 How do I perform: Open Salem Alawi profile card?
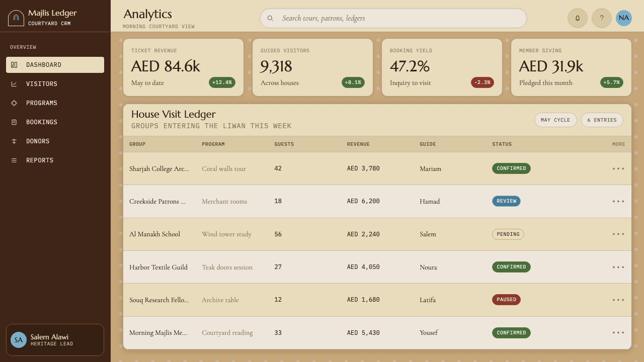(55, 340)
